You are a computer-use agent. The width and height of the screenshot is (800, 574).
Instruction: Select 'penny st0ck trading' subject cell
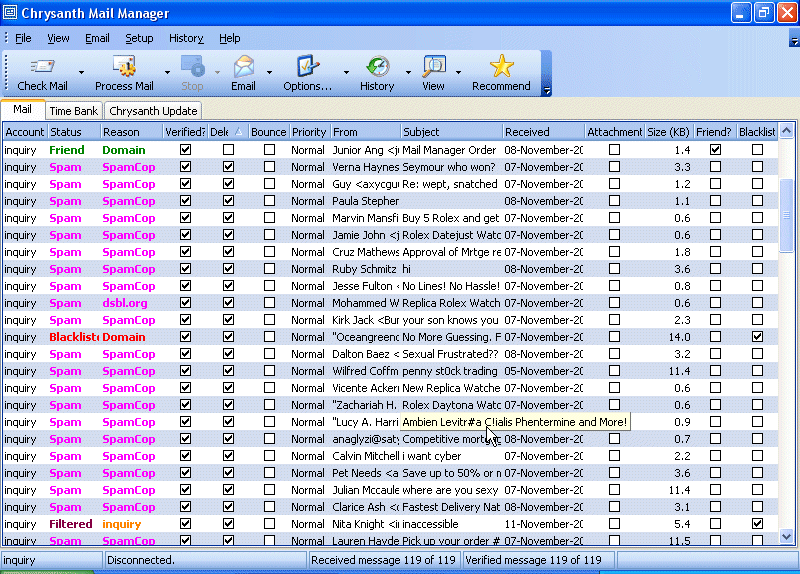[x=452, y=371]
